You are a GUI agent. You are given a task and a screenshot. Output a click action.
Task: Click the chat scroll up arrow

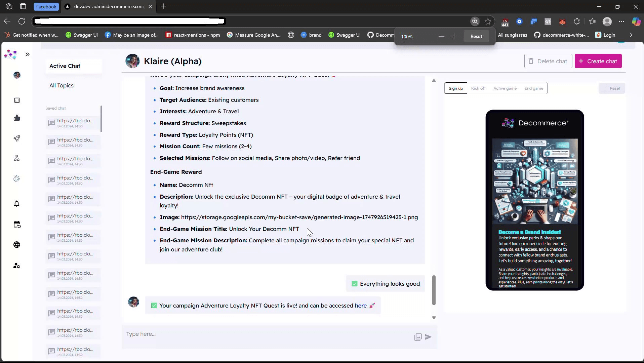tap(434, 81)
